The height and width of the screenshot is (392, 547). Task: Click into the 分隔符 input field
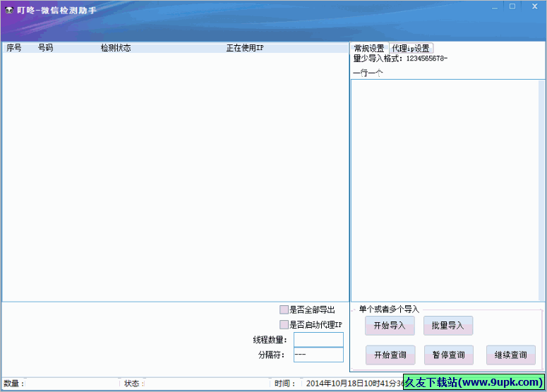point(318,355)
